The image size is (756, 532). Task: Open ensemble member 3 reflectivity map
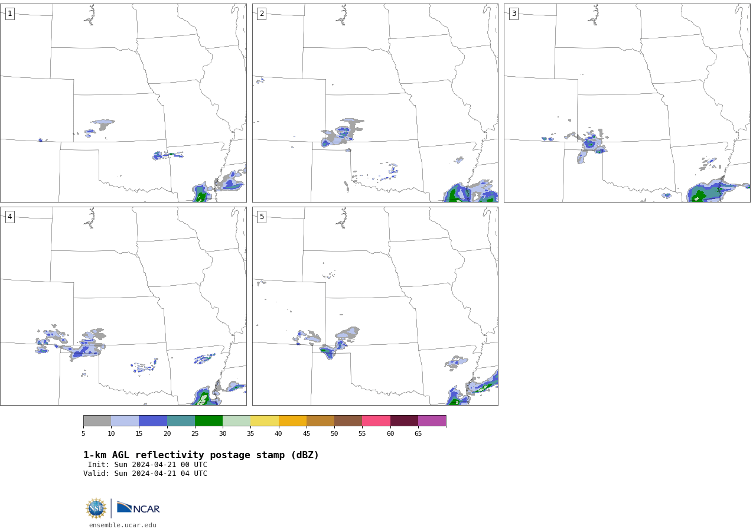(x=627, y=103)
